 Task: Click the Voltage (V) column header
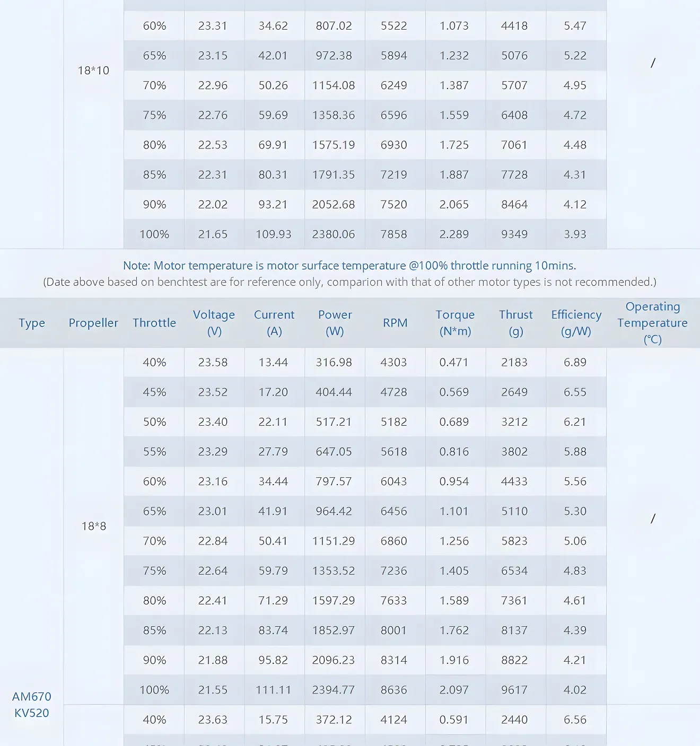point(214,323)
